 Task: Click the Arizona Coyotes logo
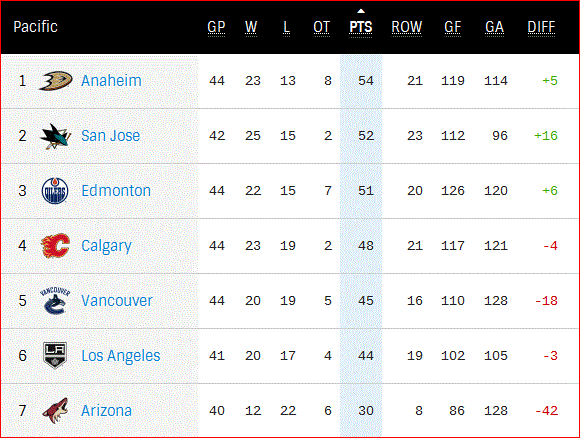pos(55,411)
